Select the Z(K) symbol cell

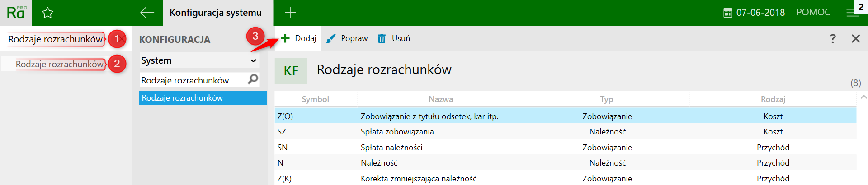(x=284, y=179)
